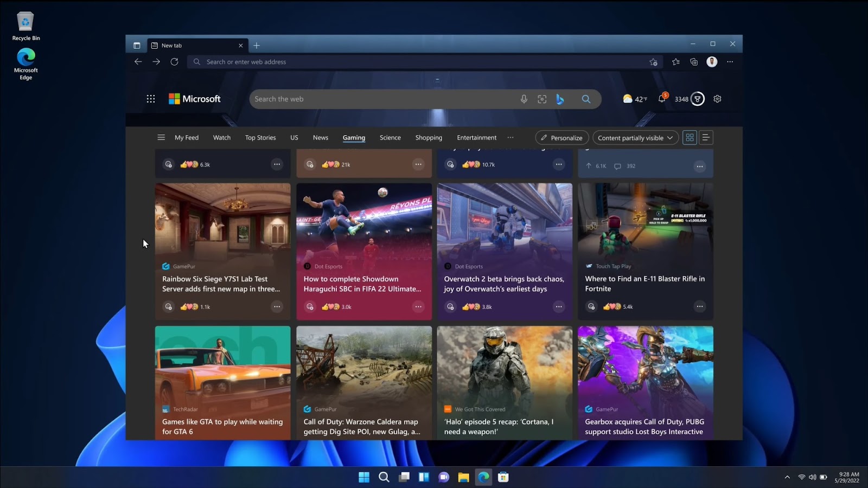The image size is (868, 488).
Task: Open Microsoft Rewards trophy icon
Action: [x=698, y=99]
